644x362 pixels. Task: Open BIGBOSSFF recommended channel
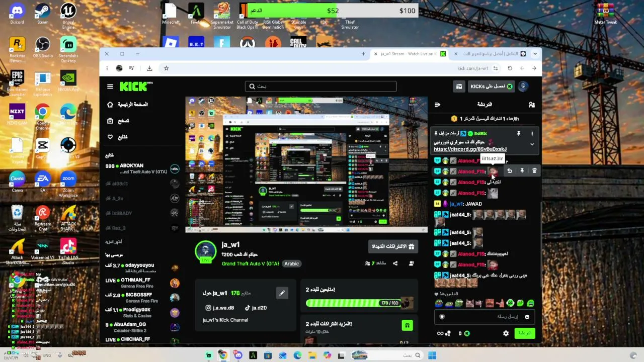click(x=142, y=298)
